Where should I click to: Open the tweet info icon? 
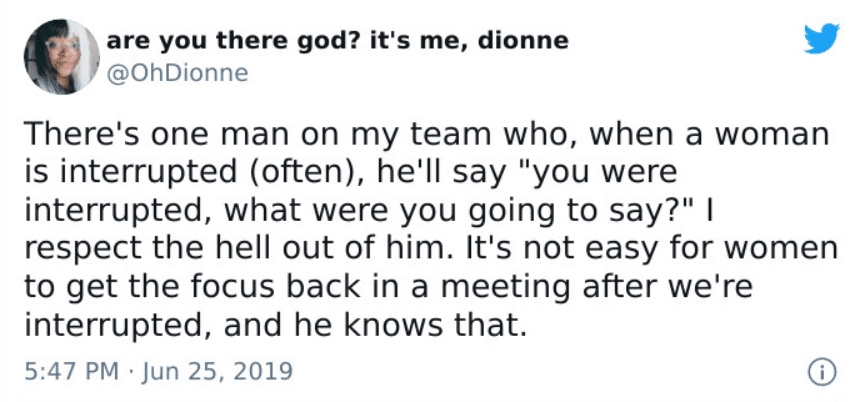pyautogui.click(x=822, y=372)
